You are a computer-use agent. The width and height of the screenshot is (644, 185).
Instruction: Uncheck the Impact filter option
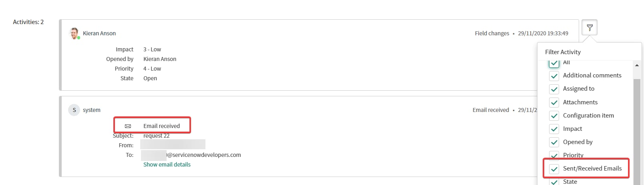tap(554, 129)
